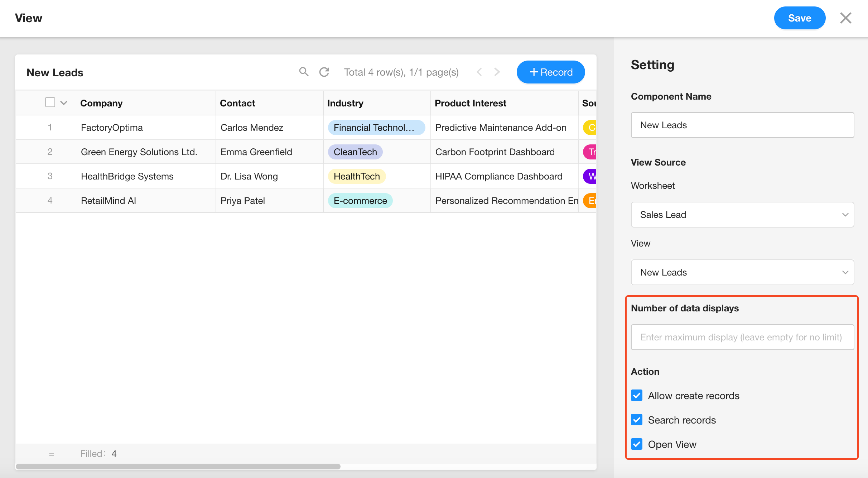Add a new entry with the Record button
This screenshot has height=478, width=868.
pyautogui.click(x=550, y=72)
